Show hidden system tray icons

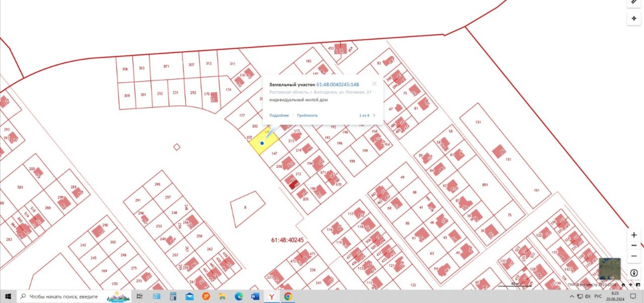point(572,296)
